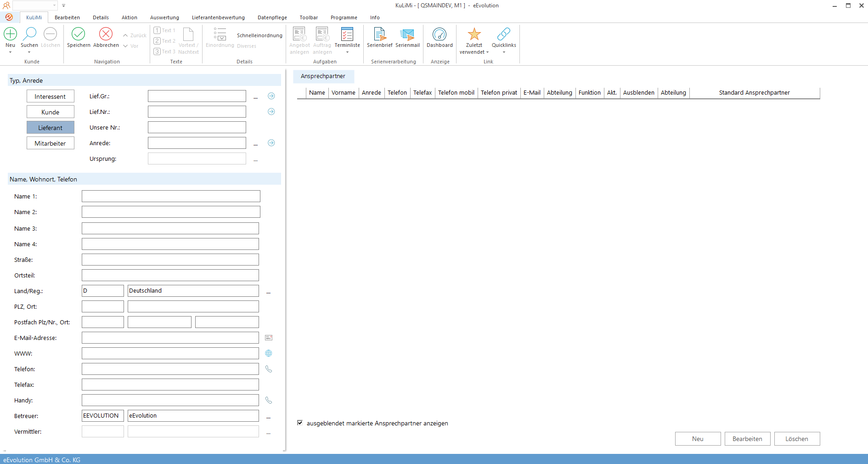Open the Lieferantenbewertung ribbon tab
The image size is (868, 464).
[x=218, y=17]
